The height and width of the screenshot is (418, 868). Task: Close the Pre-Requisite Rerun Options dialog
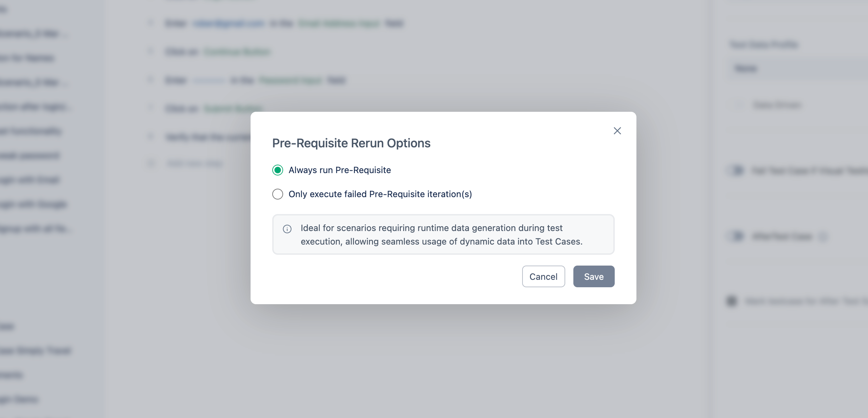(x=617, y=131)
